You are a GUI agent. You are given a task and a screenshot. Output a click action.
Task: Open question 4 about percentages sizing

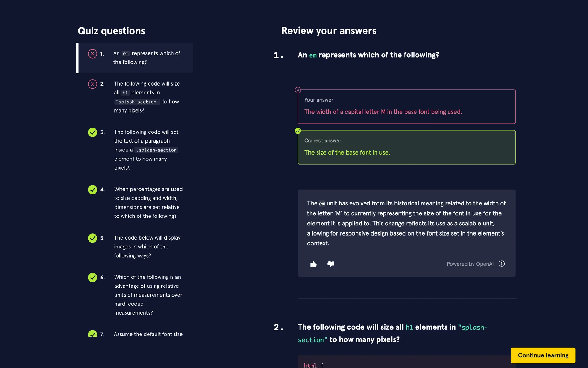[148, 202]
